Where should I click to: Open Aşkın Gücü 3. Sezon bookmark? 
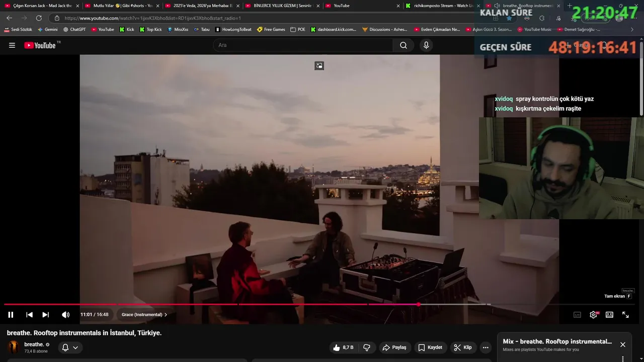489,30
